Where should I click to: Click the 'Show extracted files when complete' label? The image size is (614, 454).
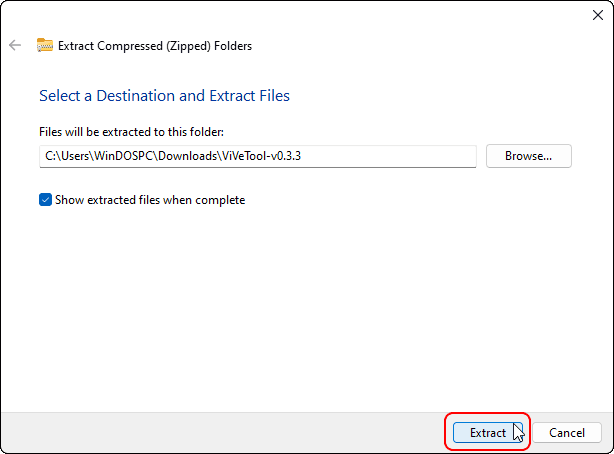click(x=149, y=199)
